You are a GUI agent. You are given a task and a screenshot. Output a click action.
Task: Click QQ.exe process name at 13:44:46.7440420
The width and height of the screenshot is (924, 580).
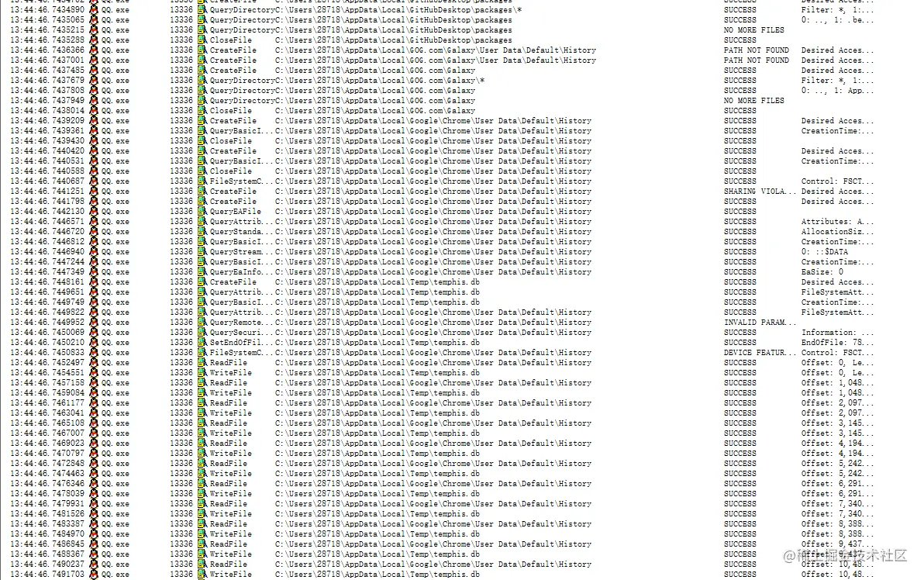tap(115, 151)
